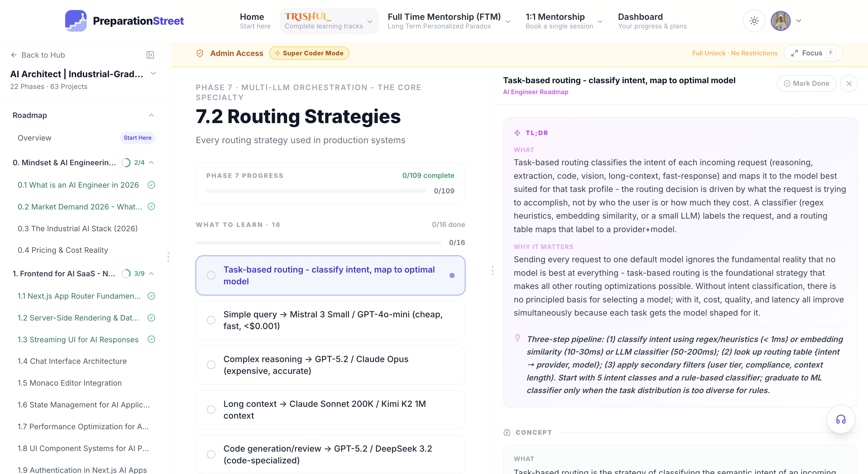Viewport: 868px width, 474px height.
Task: Toggle the sun theme switcher icon
Action: click(x=754, y=21)
